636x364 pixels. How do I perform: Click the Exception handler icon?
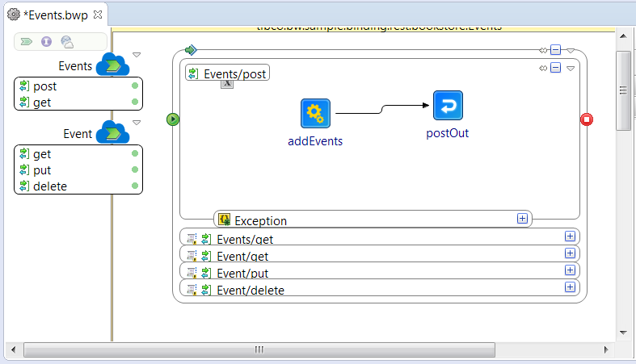coord(225,220)
